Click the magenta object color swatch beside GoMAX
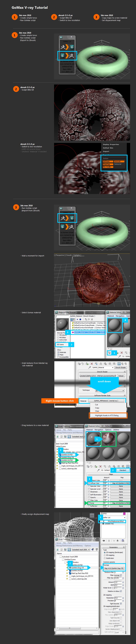 124,513
